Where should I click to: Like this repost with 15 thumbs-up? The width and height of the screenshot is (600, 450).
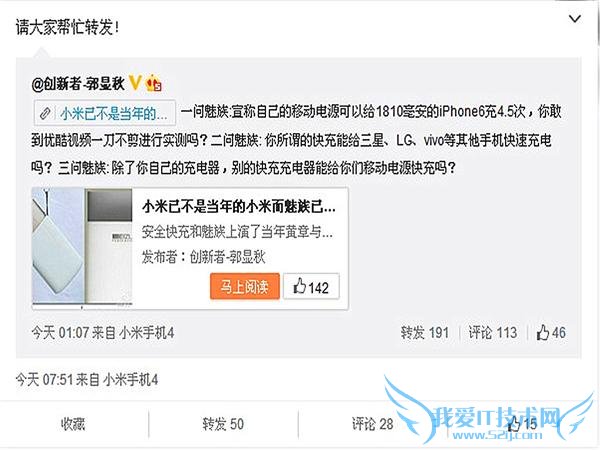(x=522, y=424)
